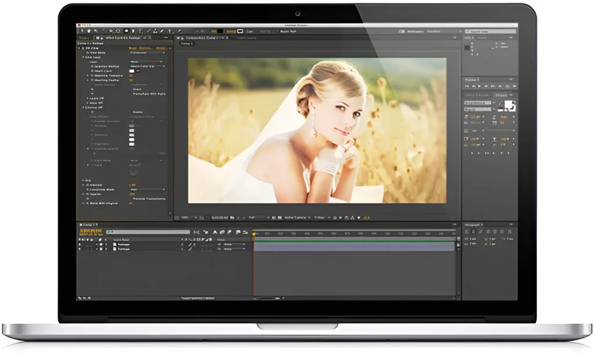Image resolution: width=595 pixels, height=364 pixels.
Task: Click the timeline layer search field
Action: pyautogui.click(x=148, y=232)
